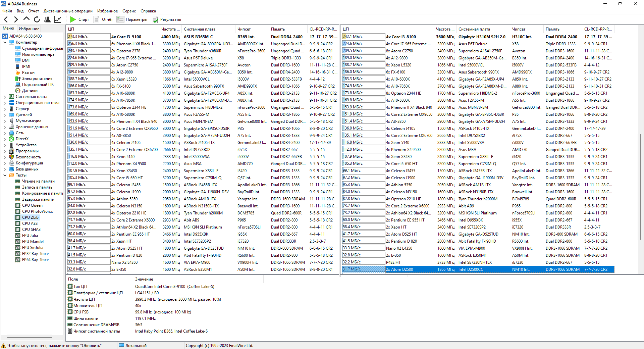Select the Запись в память test
Screen dimensions: 644x349
point(34,187)
